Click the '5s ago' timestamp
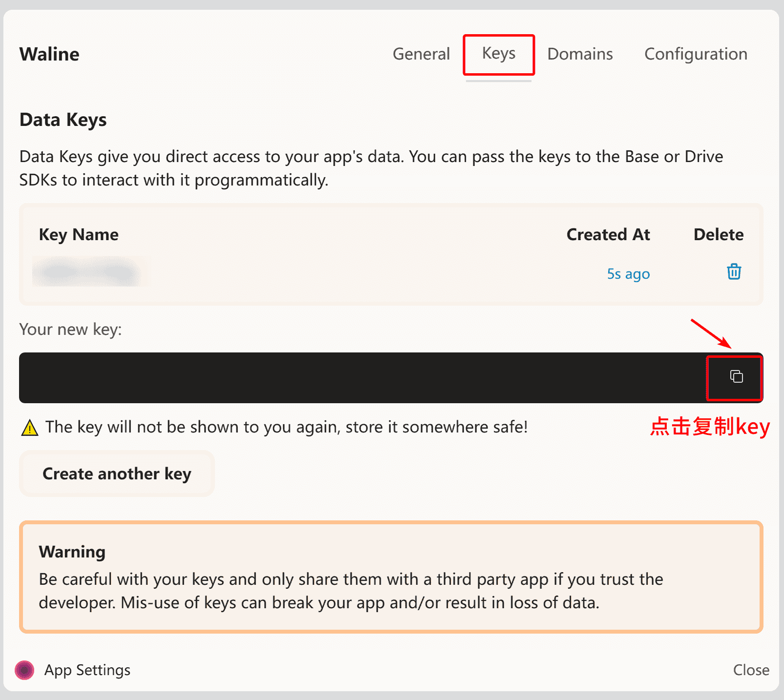 [628, 274]
